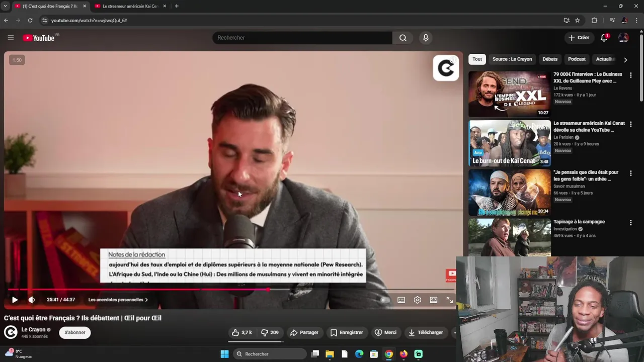The image size is (644, 362).
Task: Open Le Crayon channel avatar
Action: point(11,332)
